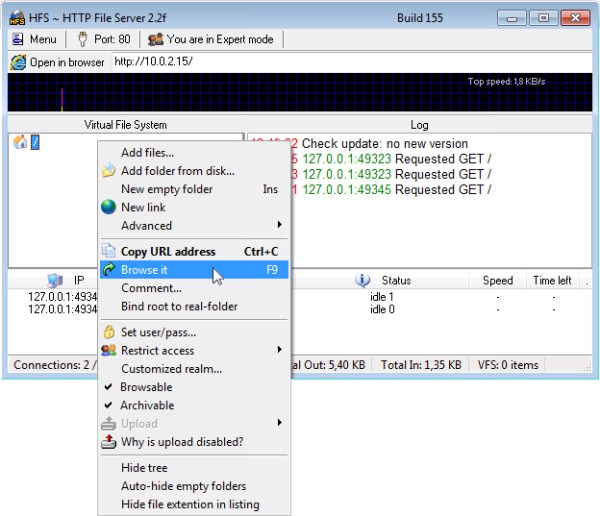
Task: Expand the Advanced submenu
Action: pyautogui.click(x=146, y=225)
